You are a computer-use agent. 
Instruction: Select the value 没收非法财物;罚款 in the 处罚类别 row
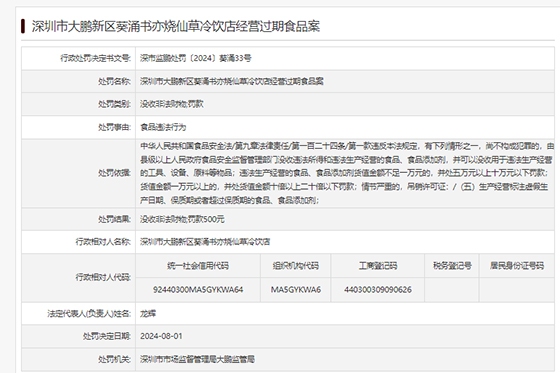(172, 104)
